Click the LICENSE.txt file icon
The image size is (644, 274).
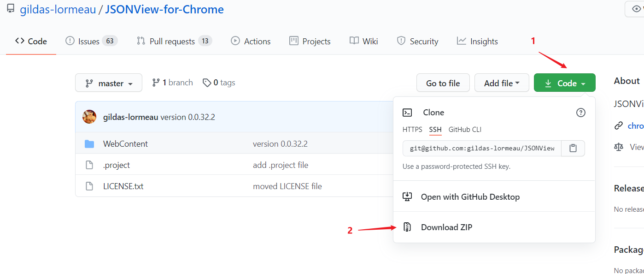89,186
